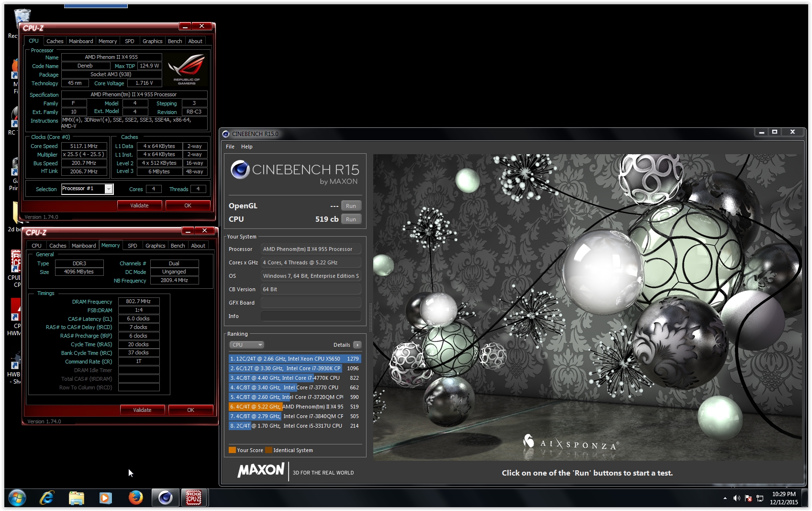
Task: Click the network tray icon
Action: (760, 498)
